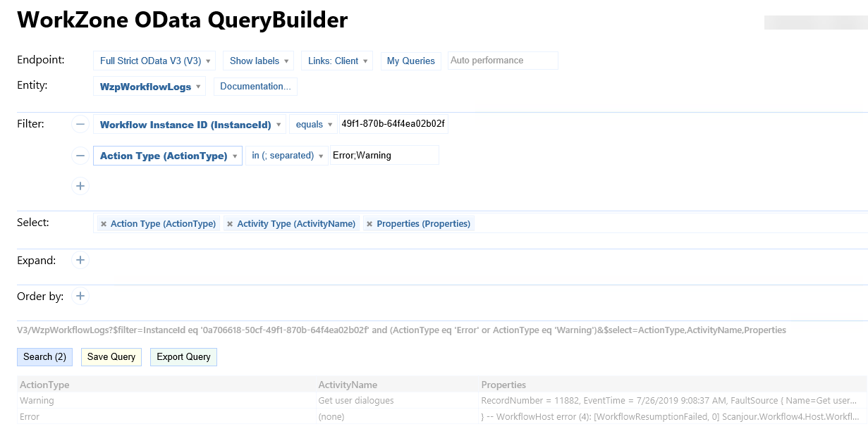868x436 pixels.
Task: Click Export Query button
Action: 183,357
